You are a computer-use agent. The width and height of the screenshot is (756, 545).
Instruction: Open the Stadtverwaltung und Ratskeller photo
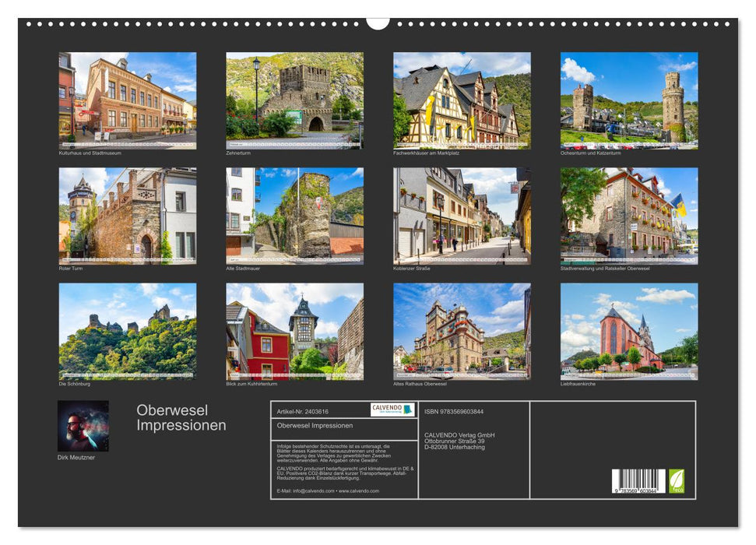point(629,216)
